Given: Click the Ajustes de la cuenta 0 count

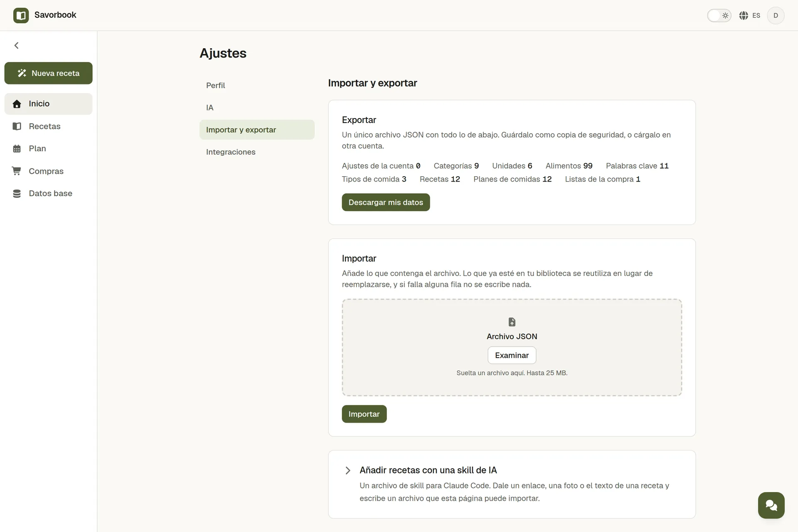Looking at the screenshot, I should [381, 166].
